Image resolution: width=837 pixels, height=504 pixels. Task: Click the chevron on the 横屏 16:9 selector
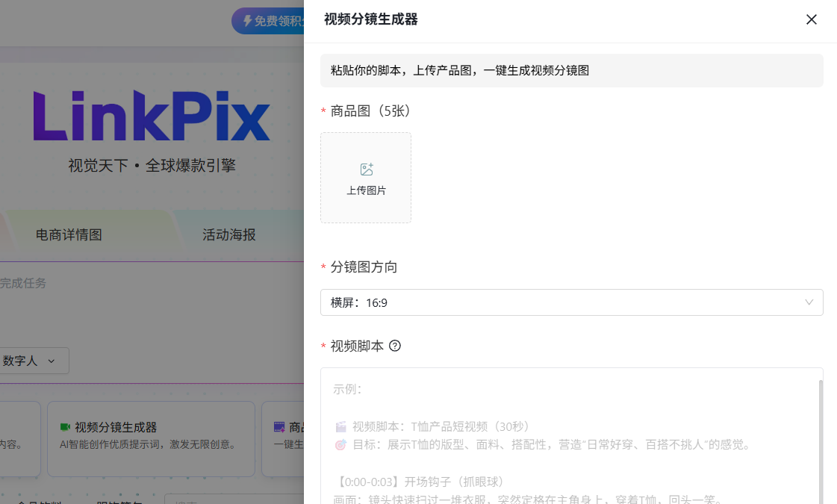click(809, 302)
